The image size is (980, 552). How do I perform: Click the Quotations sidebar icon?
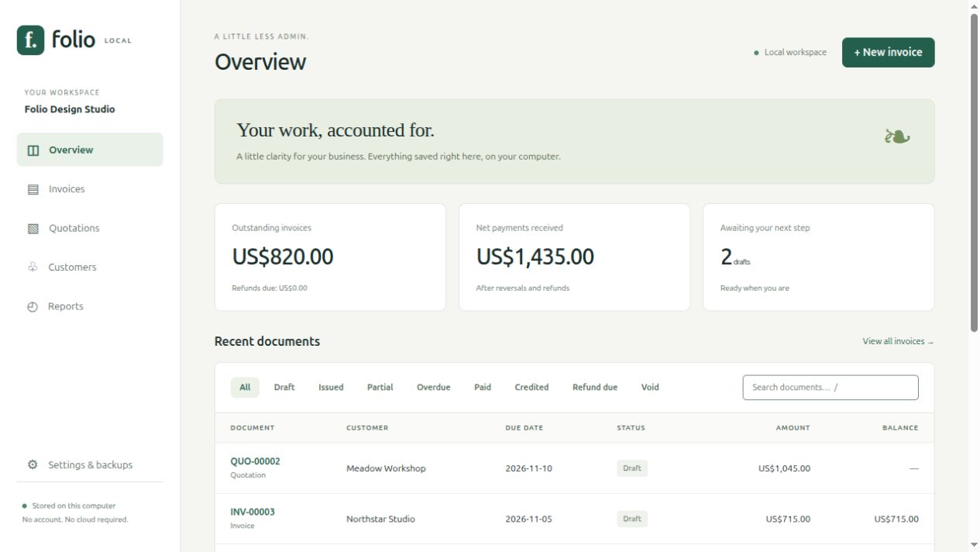33,229
